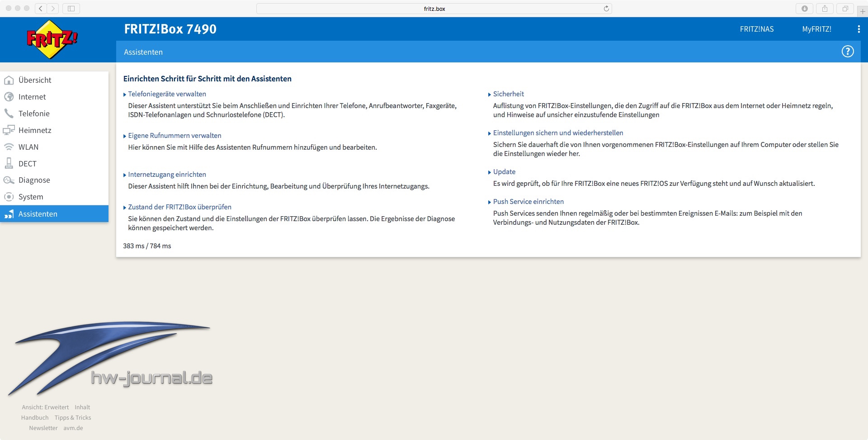Open the Tipps & Tricks footer link

pyautogui.click(x=73, y=418)
